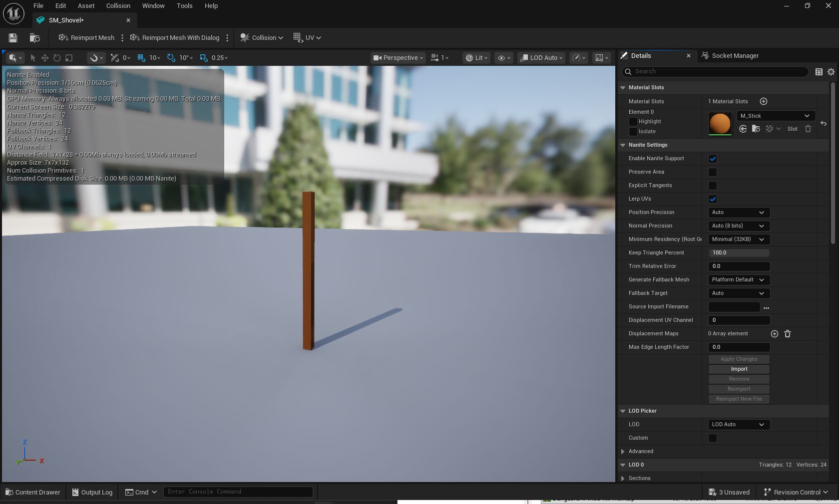This screenshot has height=504, width=839.
Task: Open Details panel settings gear
Action: [x=831, y=72]
